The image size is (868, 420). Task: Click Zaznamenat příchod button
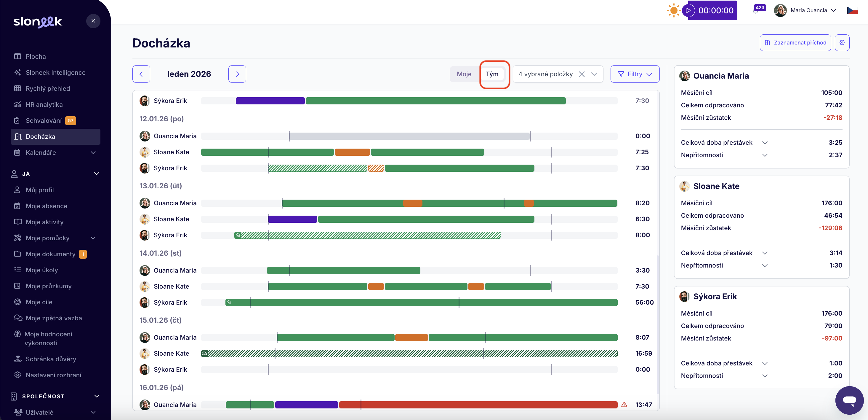point(795,42)
